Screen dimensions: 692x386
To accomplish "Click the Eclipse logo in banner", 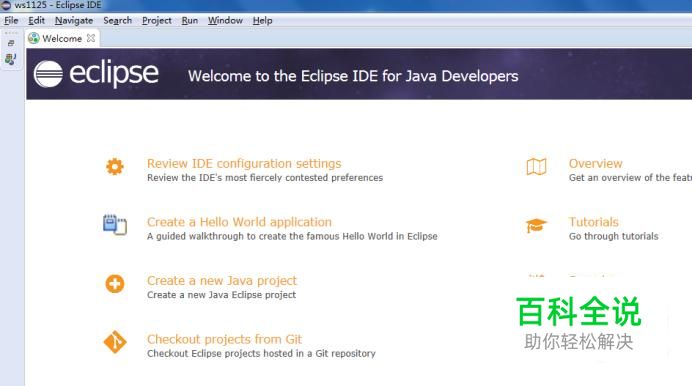I will click(x=96, y=74).
